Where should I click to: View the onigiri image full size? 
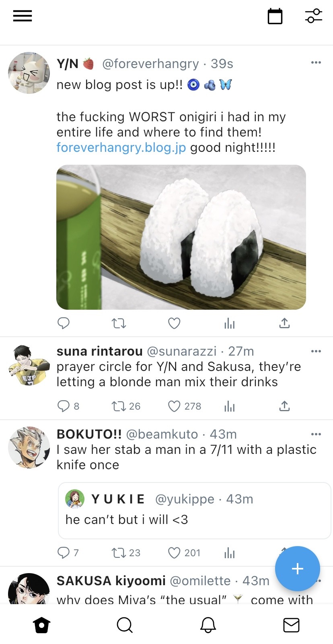tap(181, 237)
